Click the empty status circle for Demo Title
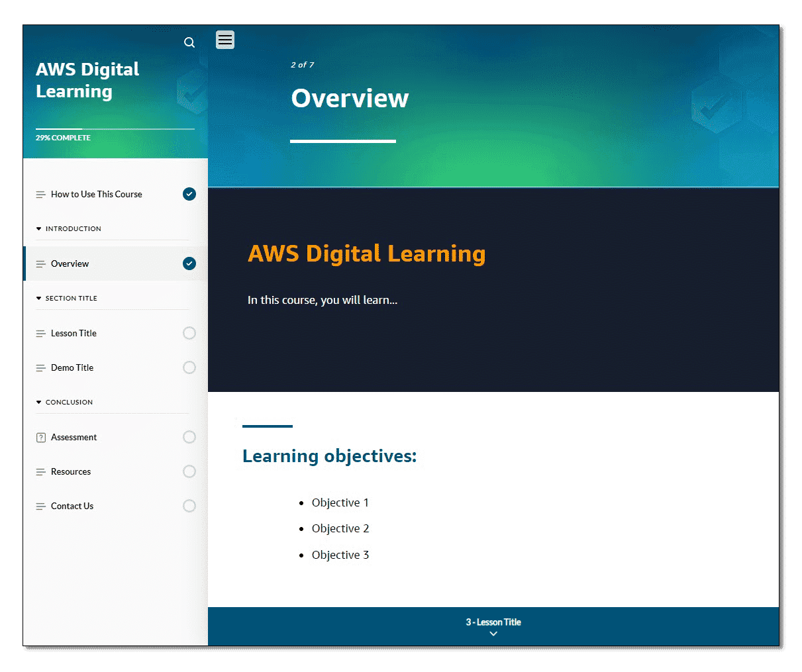Image resolution: width=802 pixels, height=672 pixels. pyautogui.click(x=189, y=367)
